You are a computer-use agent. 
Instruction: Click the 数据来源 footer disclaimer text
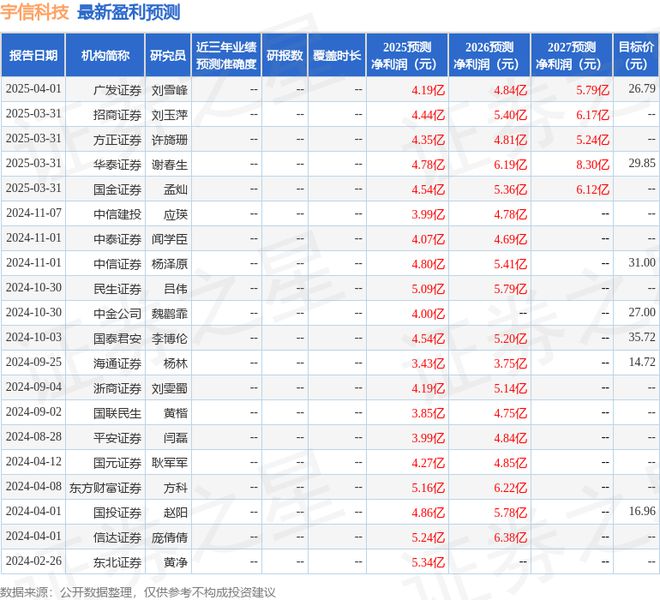[138, 592]
